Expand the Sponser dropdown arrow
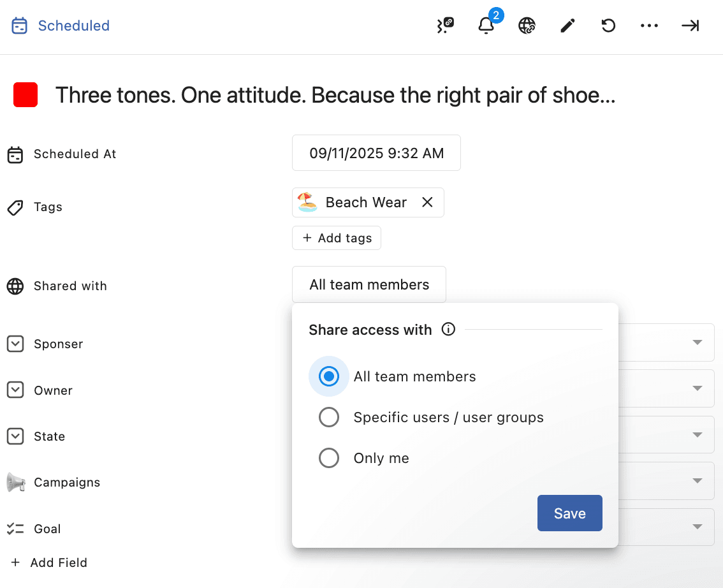The width and height of the screenshot is (723, 588). point(697,342)
